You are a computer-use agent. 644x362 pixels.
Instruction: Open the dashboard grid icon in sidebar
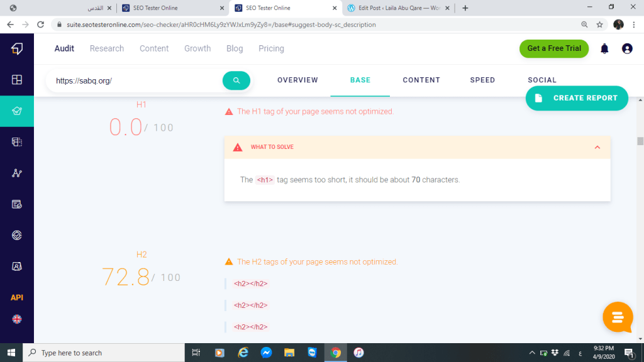click(17, 80)
